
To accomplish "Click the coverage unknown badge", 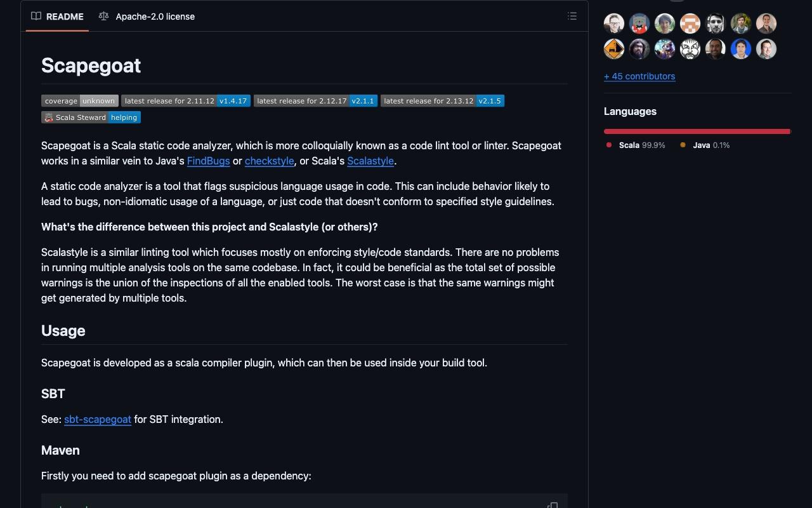I will [80, 101].
